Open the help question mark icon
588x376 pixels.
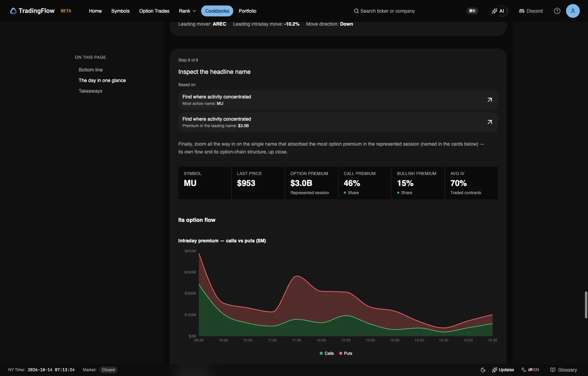[x=557, y=11]
